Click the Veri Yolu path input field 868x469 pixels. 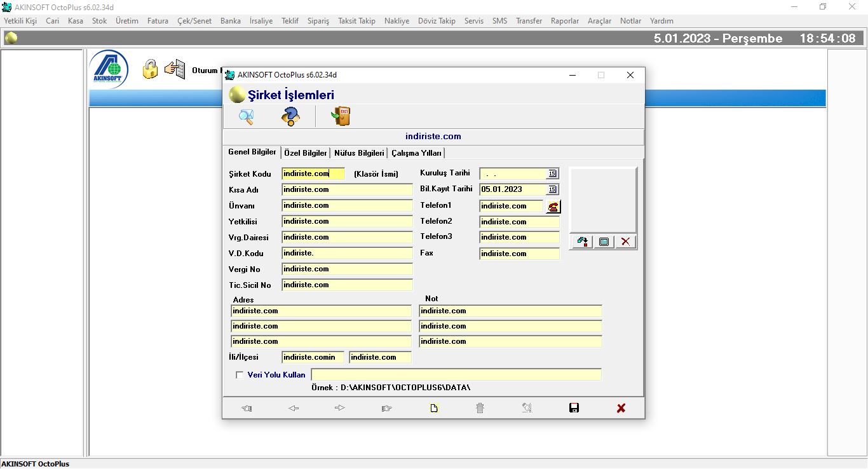coord(456,374)
